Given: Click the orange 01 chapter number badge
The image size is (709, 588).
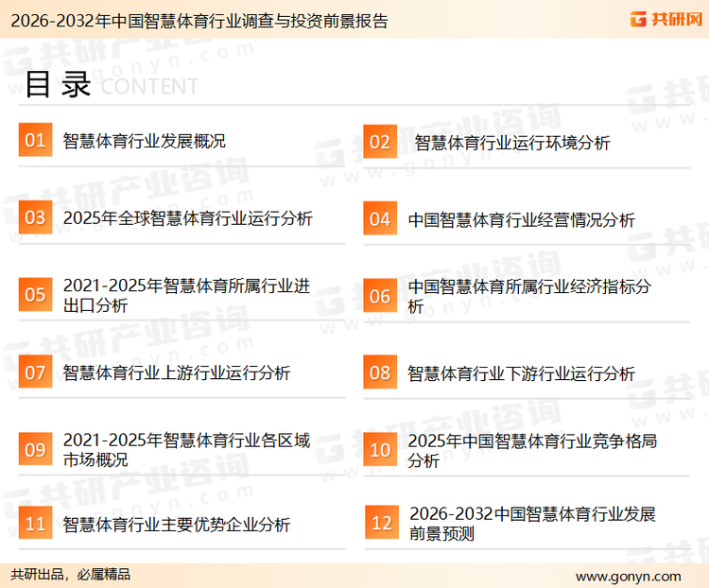Looking at the screenshot, I should tap(35, 141).
